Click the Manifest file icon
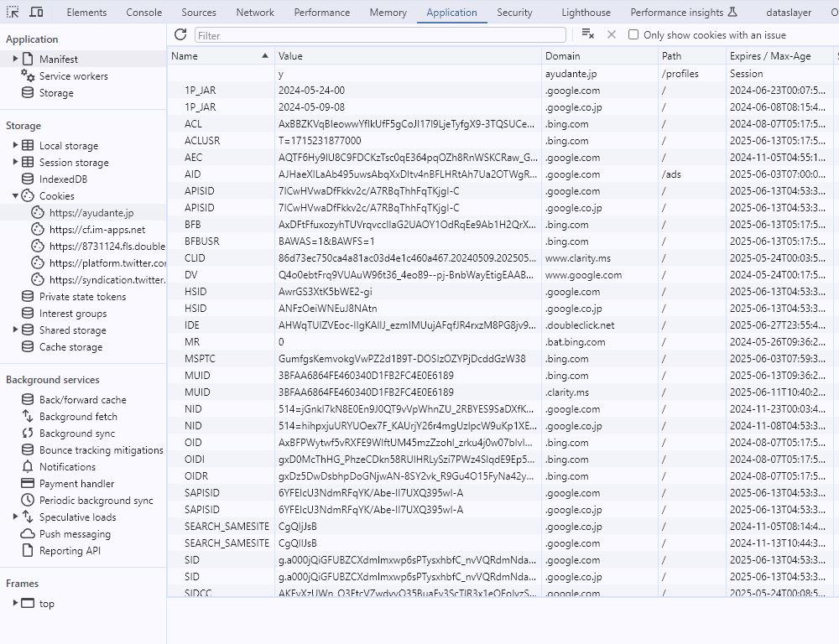 coord(28,59)
